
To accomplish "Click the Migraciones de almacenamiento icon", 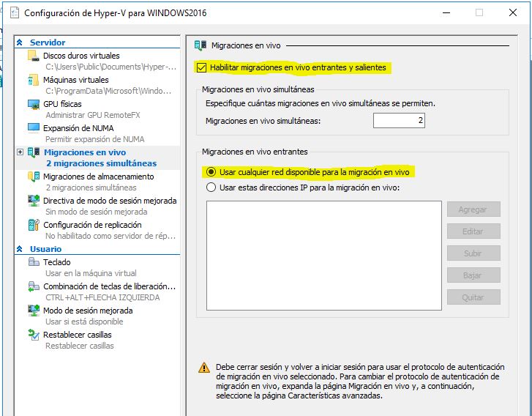I will click(x=33, y=177).
